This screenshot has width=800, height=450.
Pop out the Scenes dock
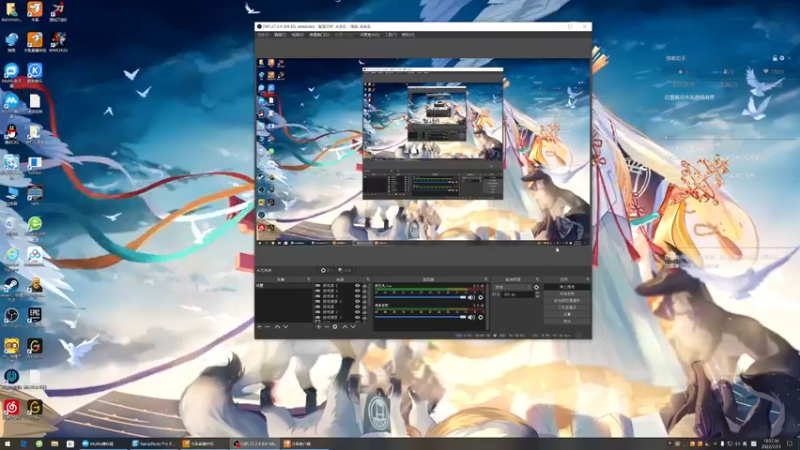coord(309,279)
